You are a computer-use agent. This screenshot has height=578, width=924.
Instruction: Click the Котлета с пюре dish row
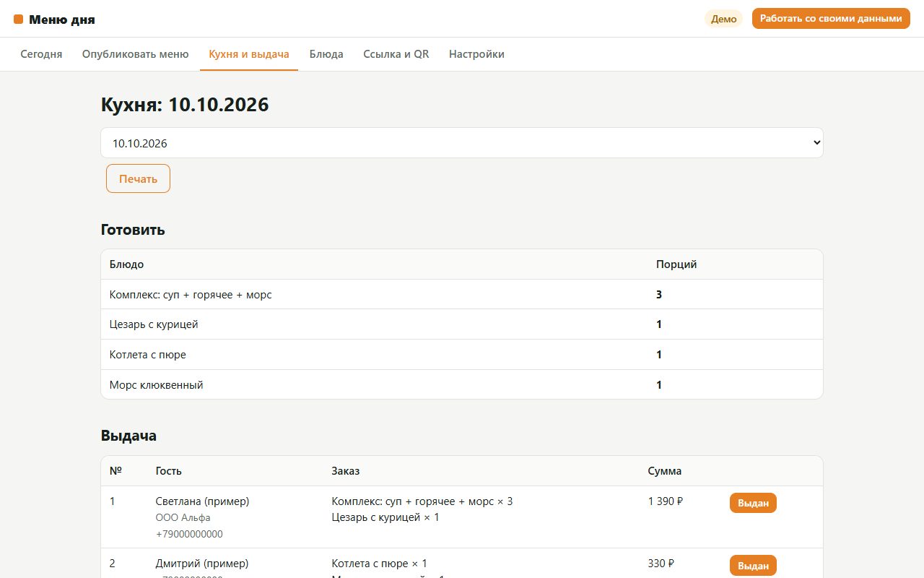(x=462, y=355)
